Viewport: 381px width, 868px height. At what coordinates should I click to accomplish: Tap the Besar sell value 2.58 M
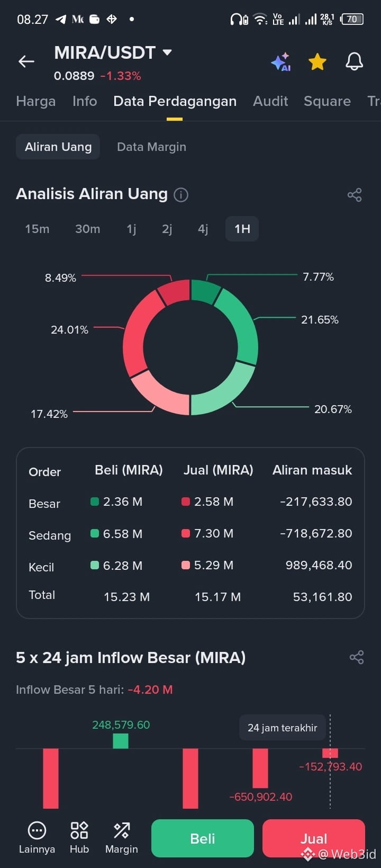214,502
